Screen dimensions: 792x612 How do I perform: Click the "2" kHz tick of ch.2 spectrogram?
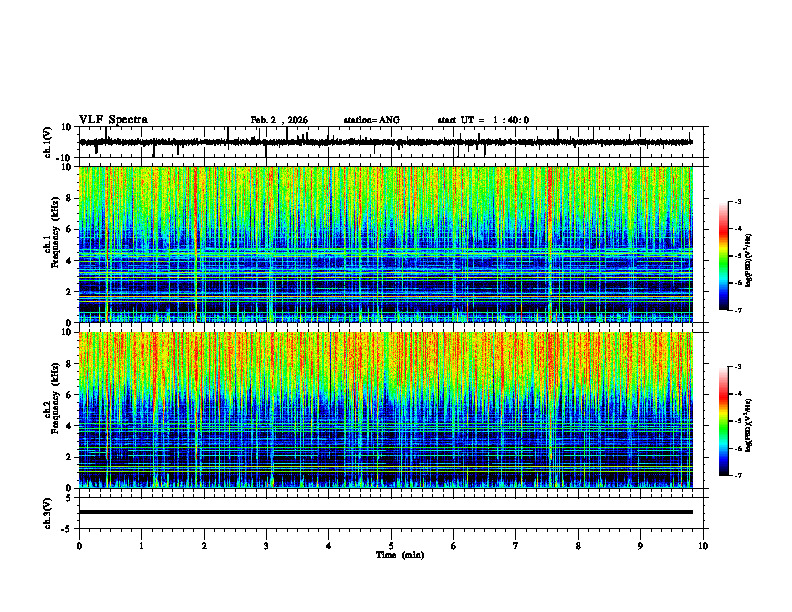tap(70, 457)
